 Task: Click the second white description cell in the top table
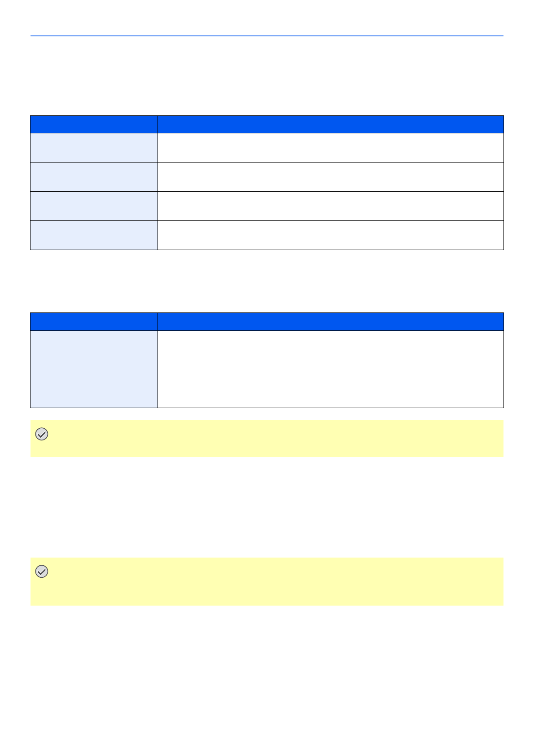tap(330, 177)
